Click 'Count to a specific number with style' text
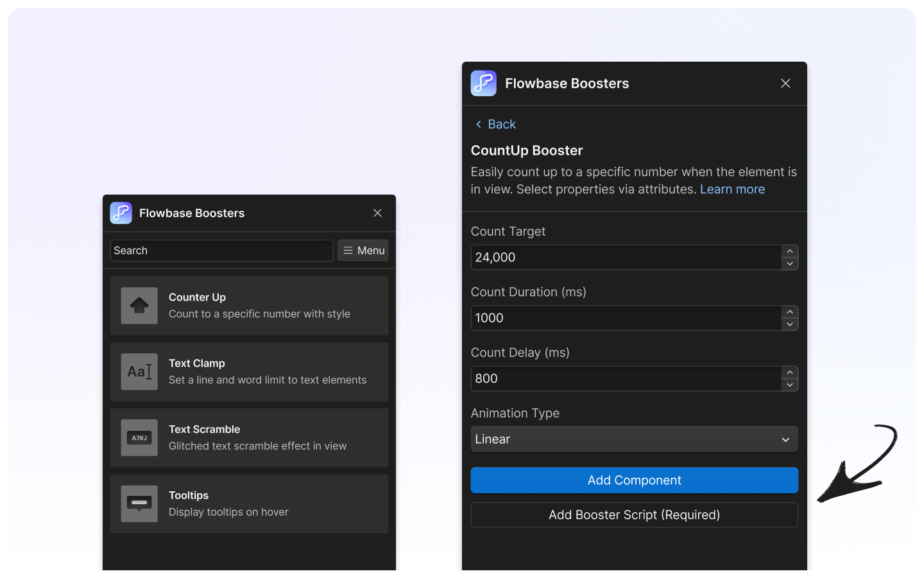The image size is (924, 578). click(x=259, y=314)
